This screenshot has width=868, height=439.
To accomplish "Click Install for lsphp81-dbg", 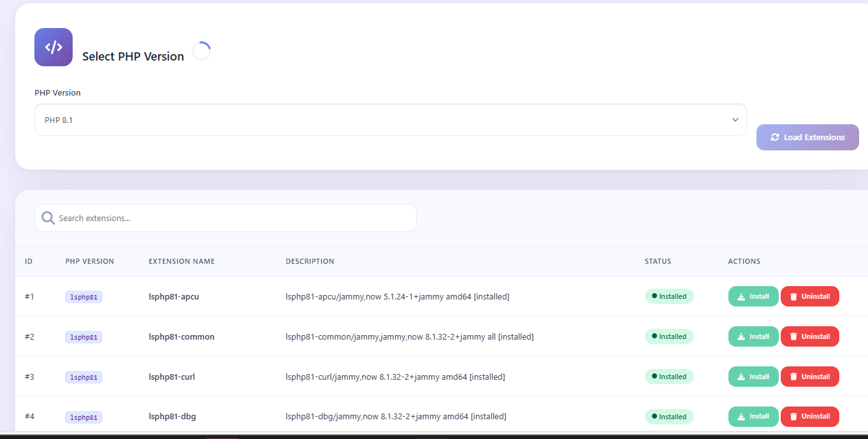I will click(x=753, y=417).
